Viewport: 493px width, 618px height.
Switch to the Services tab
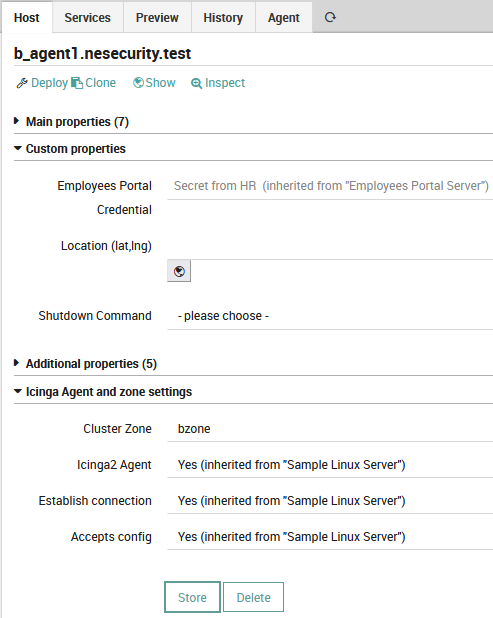[87, 18]
